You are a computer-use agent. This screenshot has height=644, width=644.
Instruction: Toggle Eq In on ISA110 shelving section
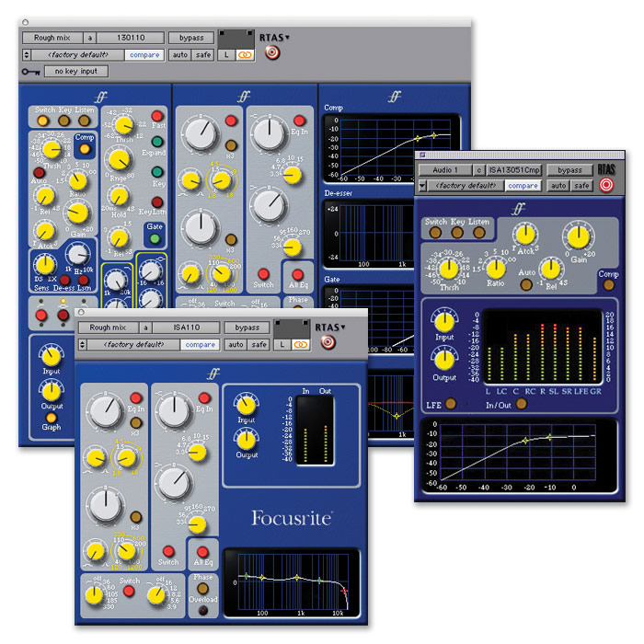coord(204,397)
